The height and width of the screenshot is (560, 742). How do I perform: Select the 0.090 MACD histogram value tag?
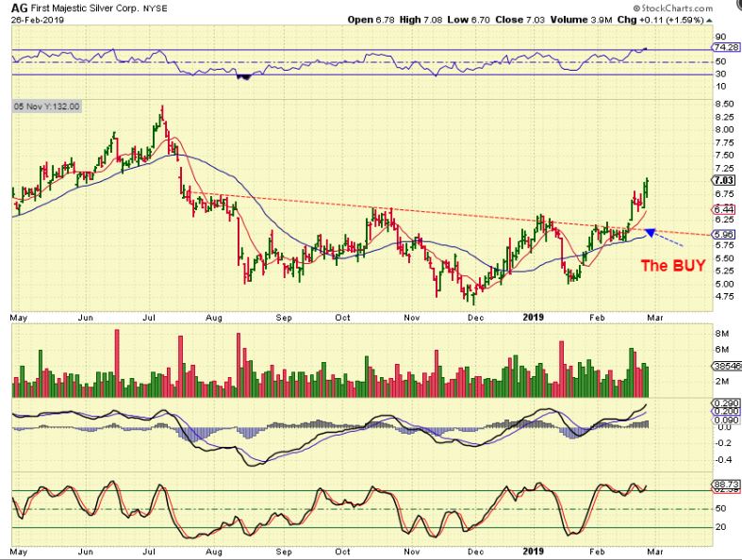(x=726, y=420)
